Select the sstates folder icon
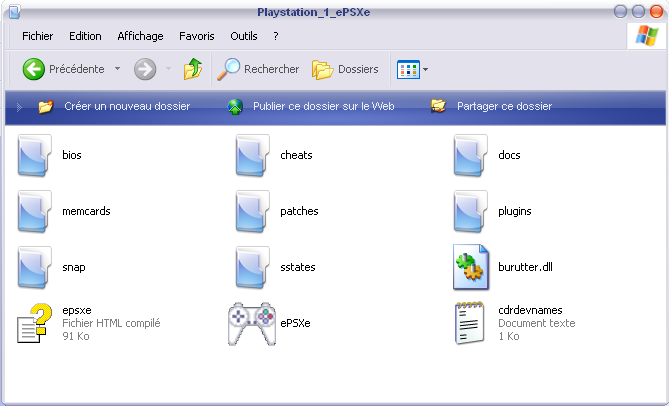Image resolution: width=669 pixels, height=406 pixels. (x=253, y=267)
